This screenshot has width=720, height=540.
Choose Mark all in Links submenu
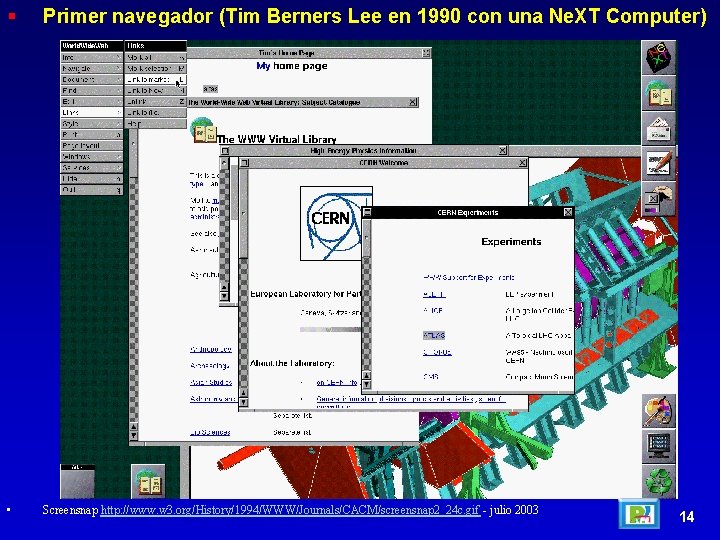[156, 57]
